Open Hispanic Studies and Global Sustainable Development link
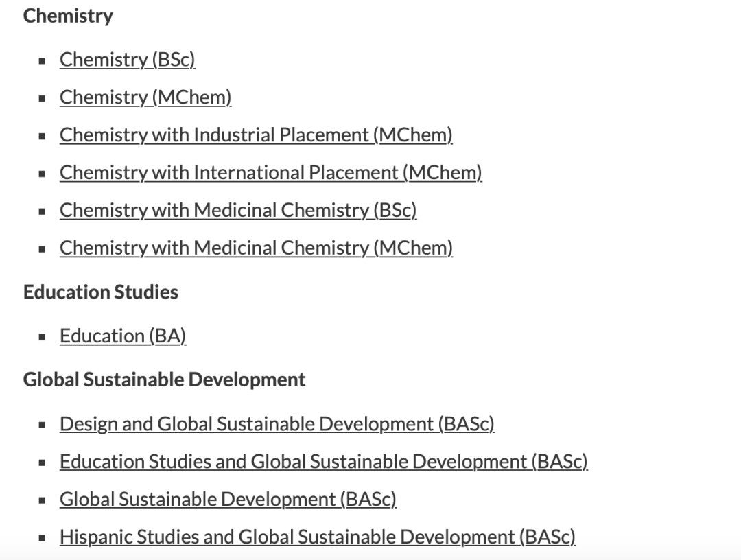741x560 pixels. pyautogui.click(x=318, y=537)
